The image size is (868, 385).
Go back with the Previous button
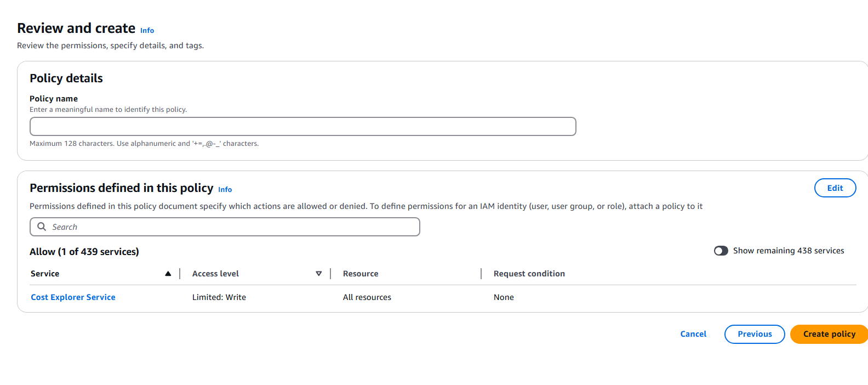click(x=755, y=334)
